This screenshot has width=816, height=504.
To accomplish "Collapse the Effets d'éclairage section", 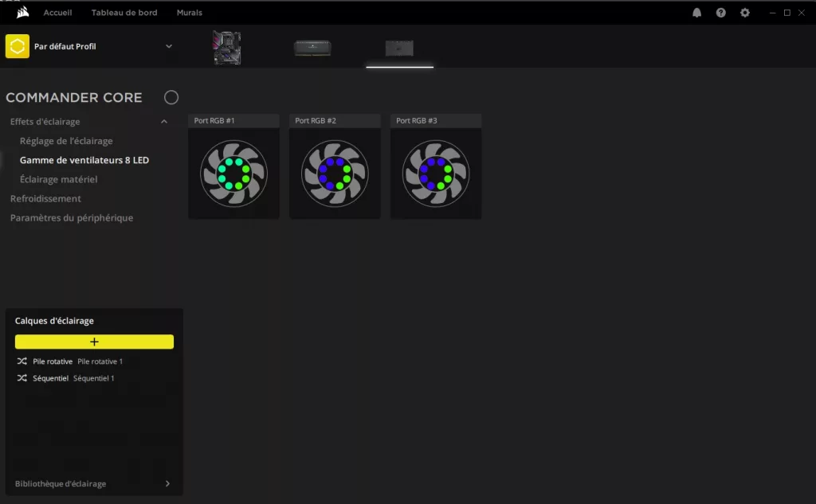I will (164, 122).
